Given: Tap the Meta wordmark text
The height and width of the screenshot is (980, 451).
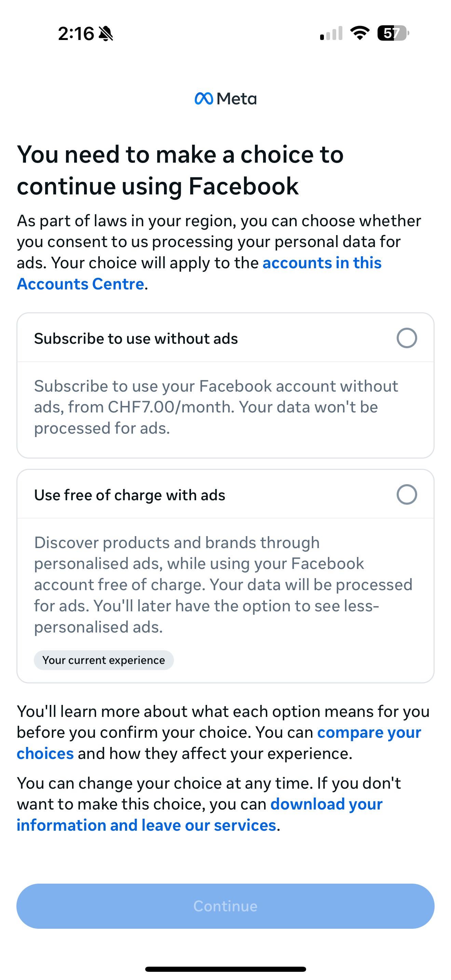Looking at the screenshot, I should pyautogui.click(x=236, y=99).
